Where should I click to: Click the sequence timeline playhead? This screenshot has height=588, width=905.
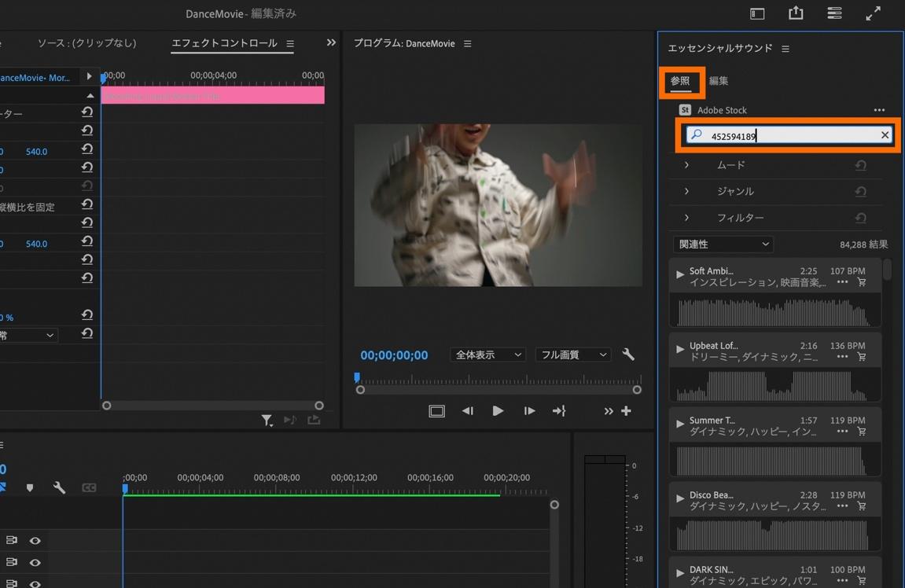point(125,489)
